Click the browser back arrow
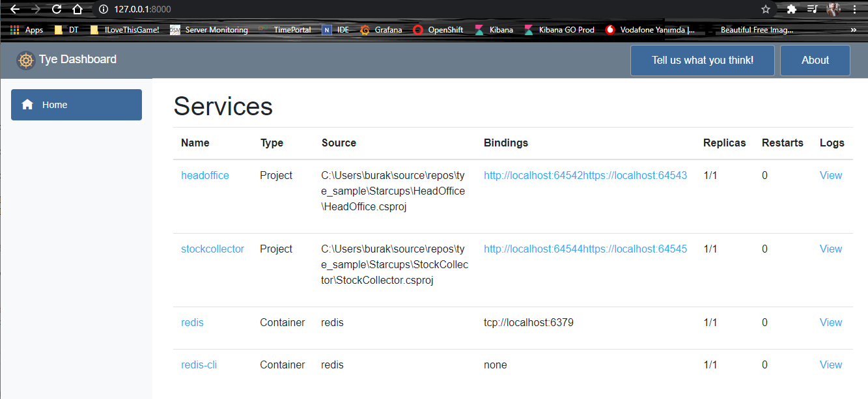 15,9
